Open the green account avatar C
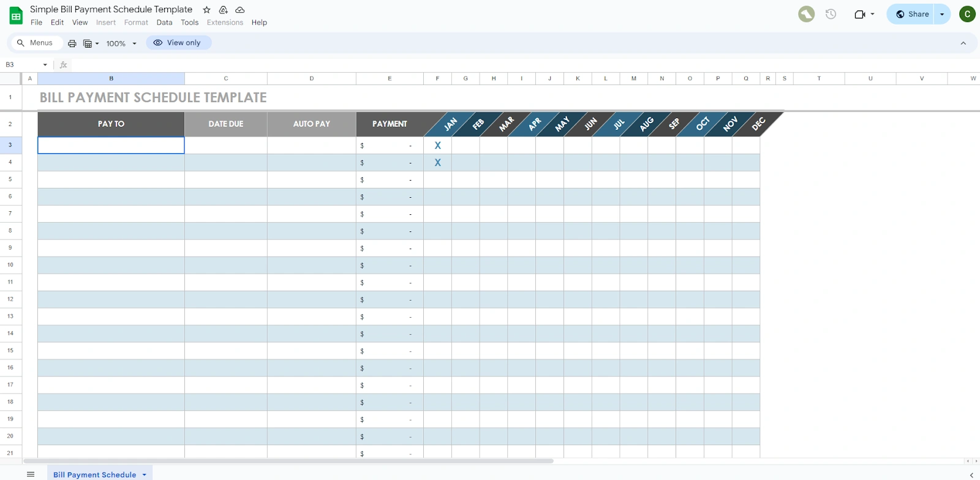Screen dimensions: 980x480 tap(967, 14)
